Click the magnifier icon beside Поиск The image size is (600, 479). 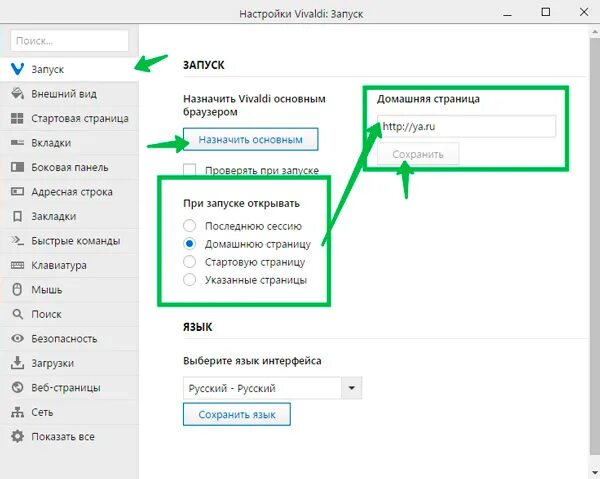(17, 314)
